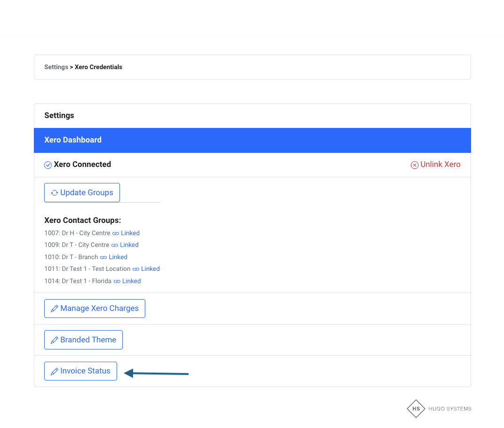Screen dimensions: 504x428
Task: Select the '1007: Dr H - City Centre' group name
Action: [x=77, y=233]
